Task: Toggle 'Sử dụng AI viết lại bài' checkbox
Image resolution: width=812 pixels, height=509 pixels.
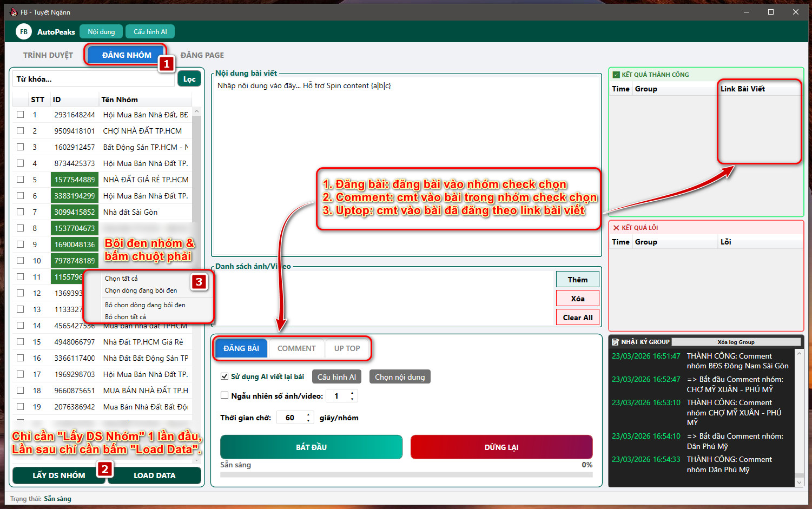Action: click(225, 376)
